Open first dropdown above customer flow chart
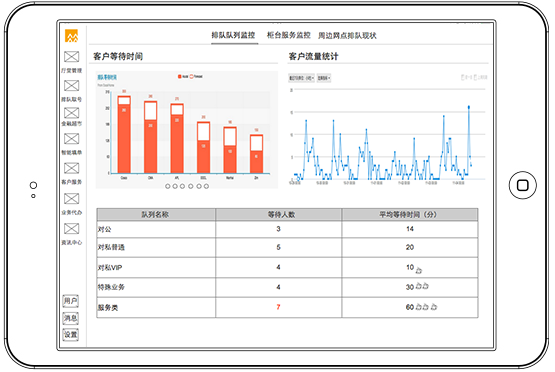555x372 pixels. [301, 78]
